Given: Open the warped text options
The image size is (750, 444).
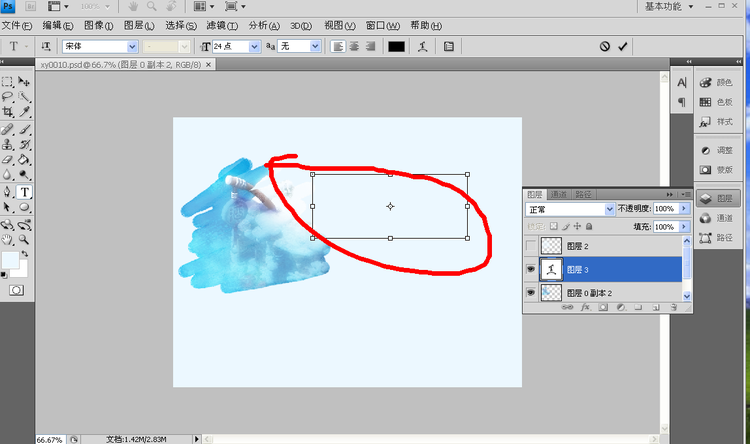Looking at the screenshot, I should coord(423,46).
